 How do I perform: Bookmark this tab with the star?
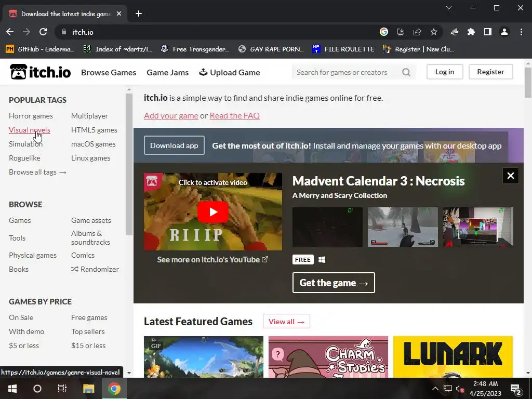434,32
